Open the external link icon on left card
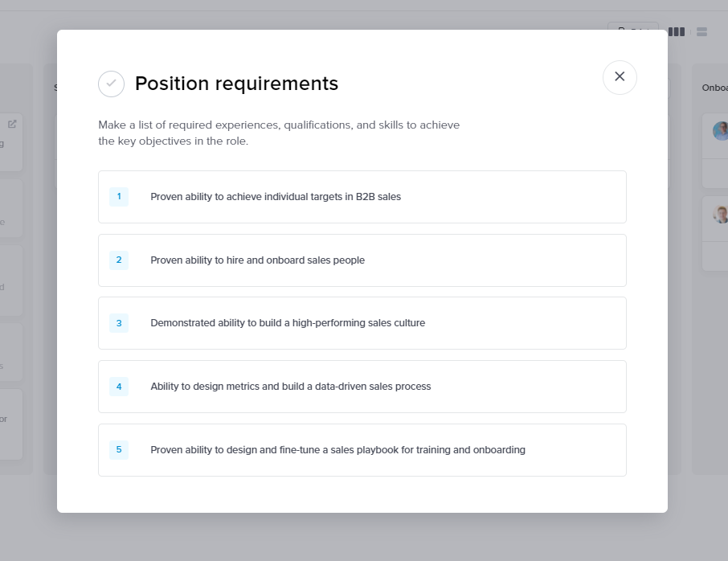This screenshot has width=728, height=561. point(13,124)
